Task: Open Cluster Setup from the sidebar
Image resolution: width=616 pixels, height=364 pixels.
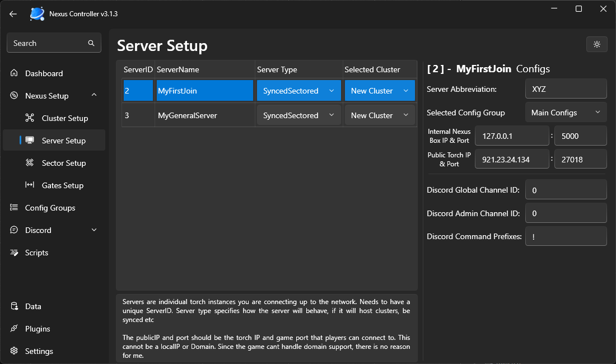Action: 64,118
